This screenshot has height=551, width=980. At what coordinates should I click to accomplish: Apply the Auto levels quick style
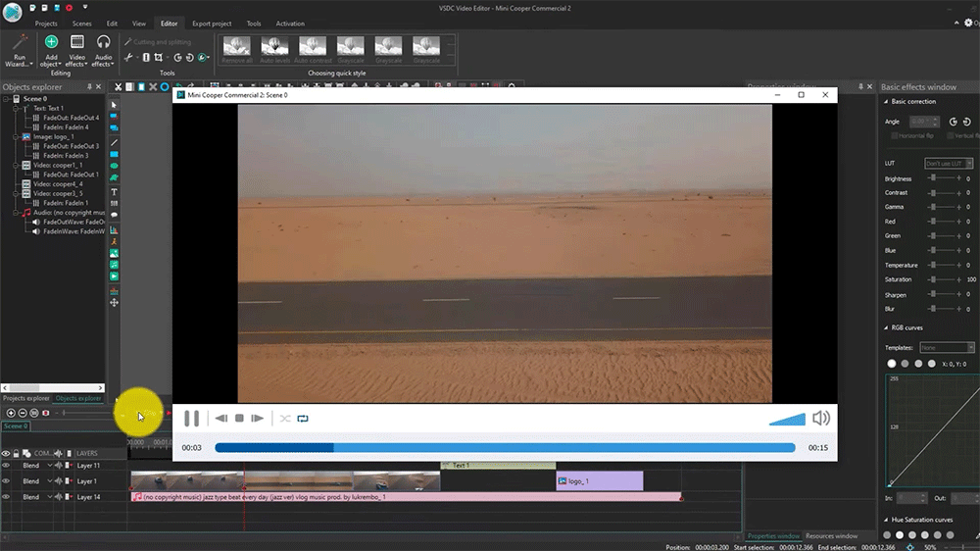pyautogui.click(x=274, y=49)
